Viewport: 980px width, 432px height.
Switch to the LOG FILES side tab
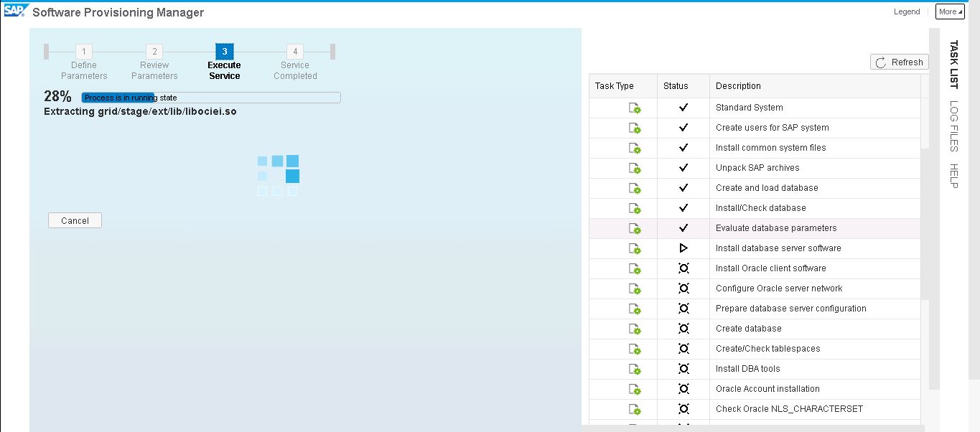click(x=953, y=126)
